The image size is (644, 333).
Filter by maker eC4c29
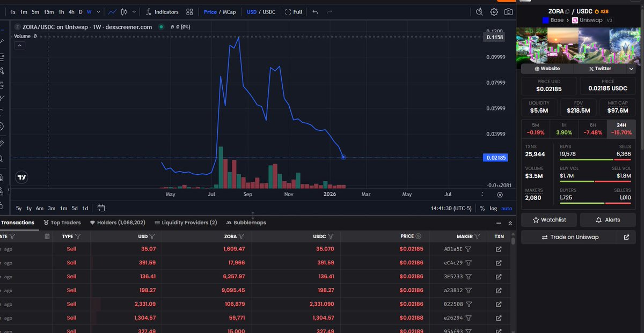(468, 263)
